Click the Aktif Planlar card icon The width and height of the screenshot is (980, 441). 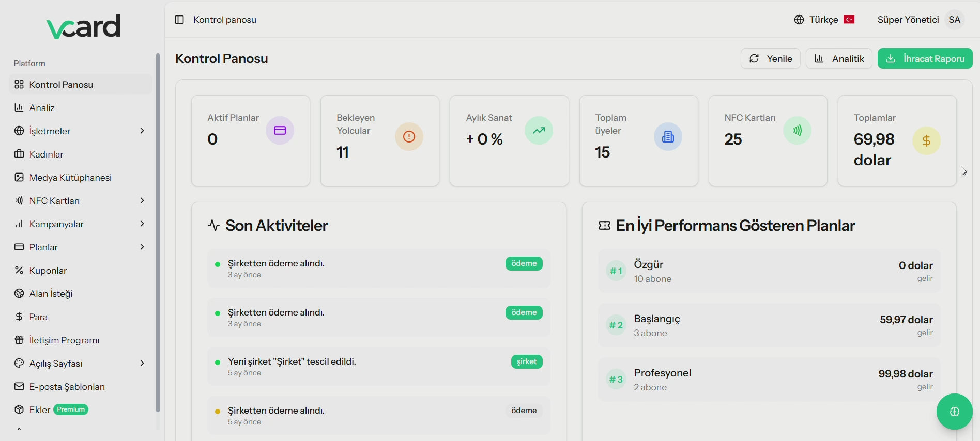click(x=280, y=131)
